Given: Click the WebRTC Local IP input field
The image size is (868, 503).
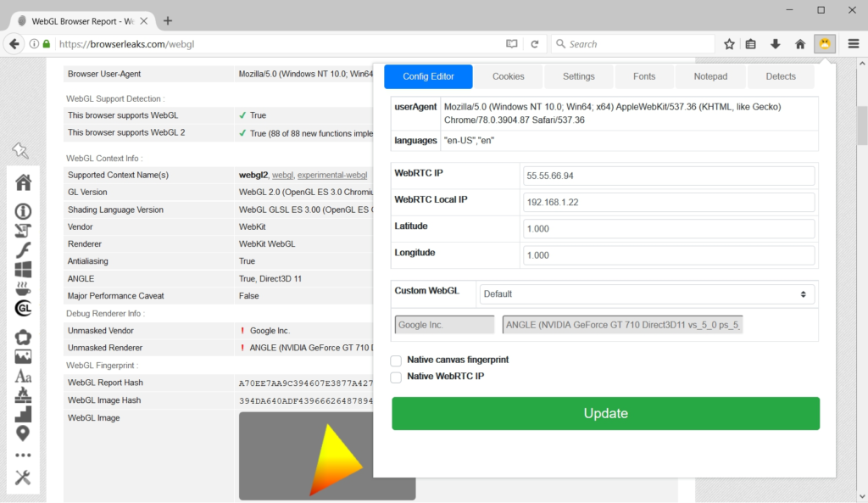Looking at the screenshot, I should (x=669, y=202).
